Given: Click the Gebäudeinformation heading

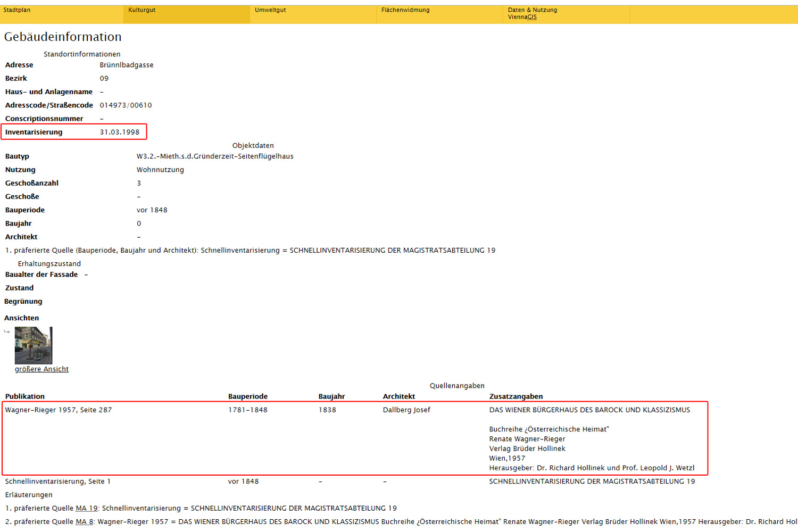Looking at the screenshot, I should click(x=63, y=37).
